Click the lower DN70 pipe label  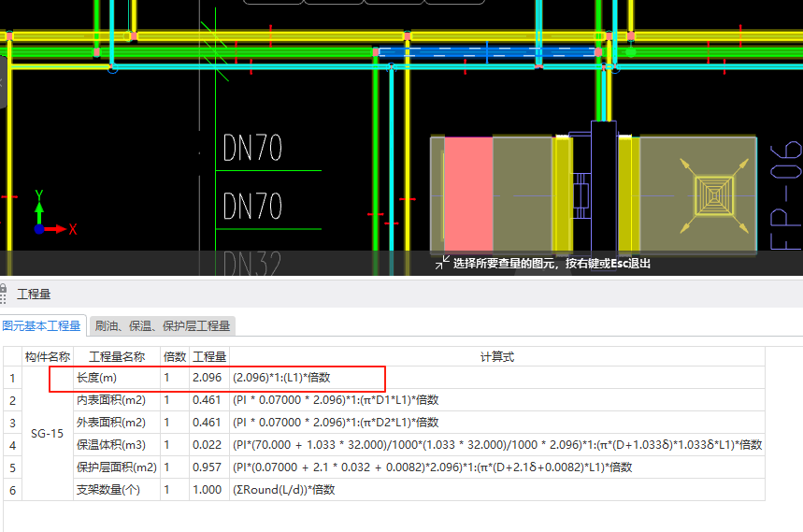[252, 206]
